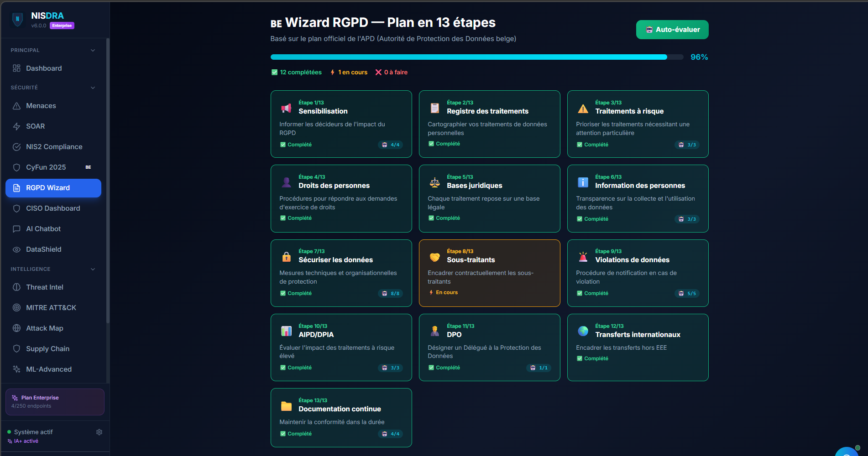Click the Enterprise version badge
The height and width of the screenshot is (456, 868).
pyautogui.click(x=62, y=26)
